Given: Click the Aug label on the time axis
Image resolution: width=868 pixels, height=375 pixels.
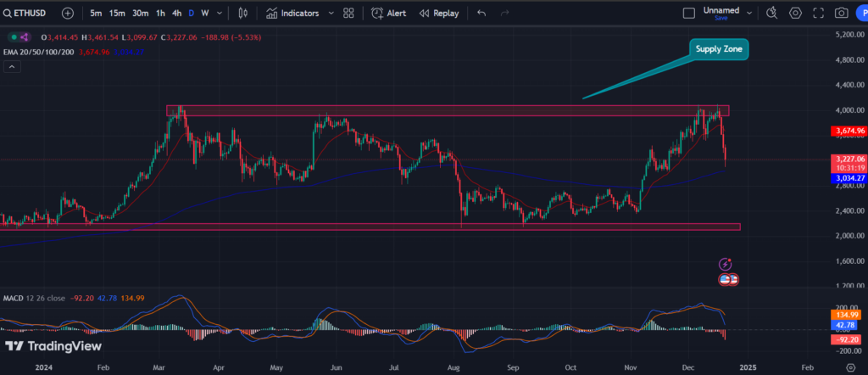Looking at the screenshot, I should pyautogui.click(x=454, y=367).
